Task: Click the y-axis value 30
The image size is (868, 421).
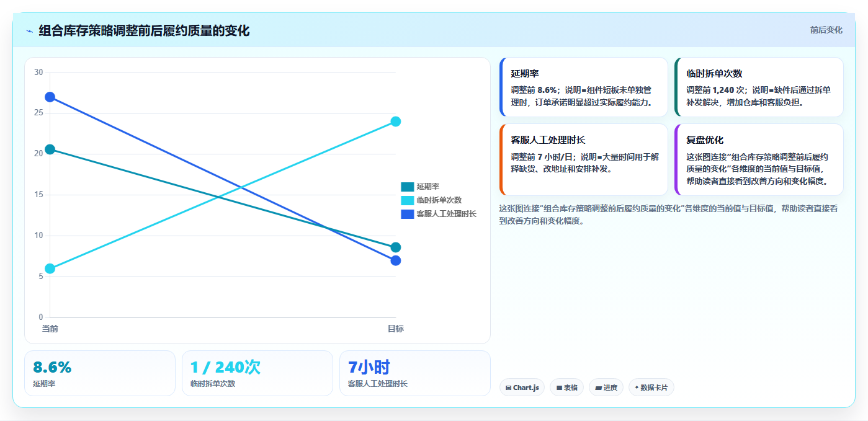Action: click(x=38, y=73)
